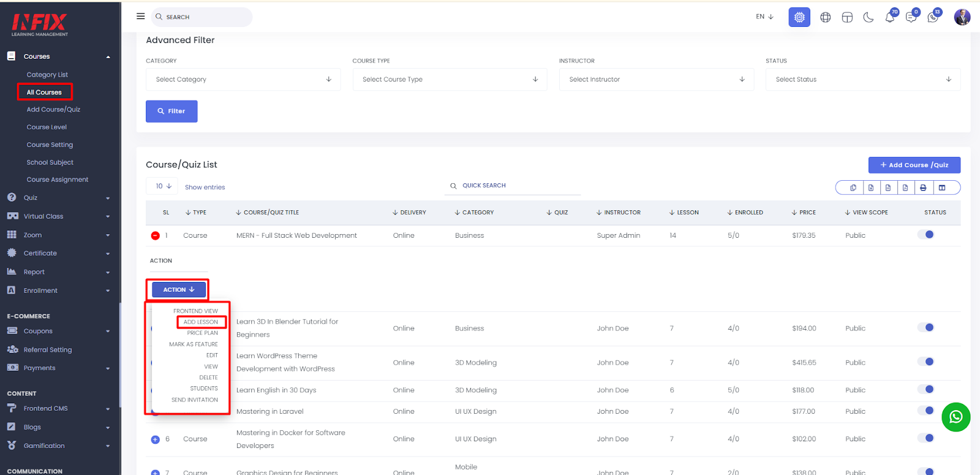Toggle status of Learn English in 30 Days
The height and width of the screenshot is (475, 980).
coord(925,389)
